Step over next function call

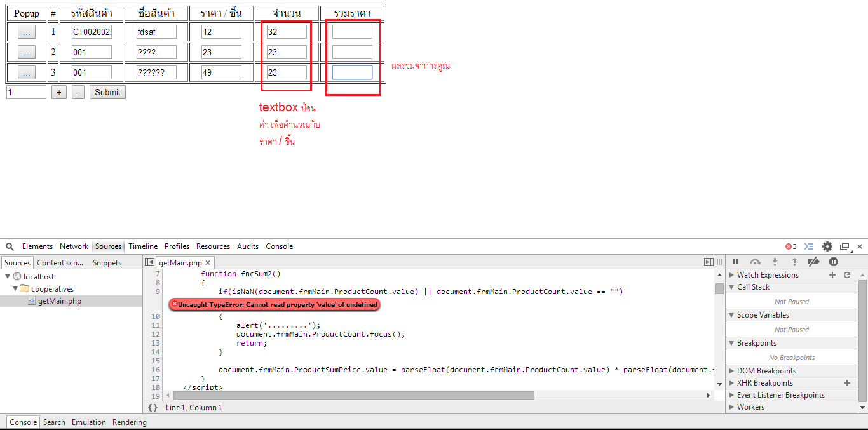pyautogui.click(x=755, y=262)
